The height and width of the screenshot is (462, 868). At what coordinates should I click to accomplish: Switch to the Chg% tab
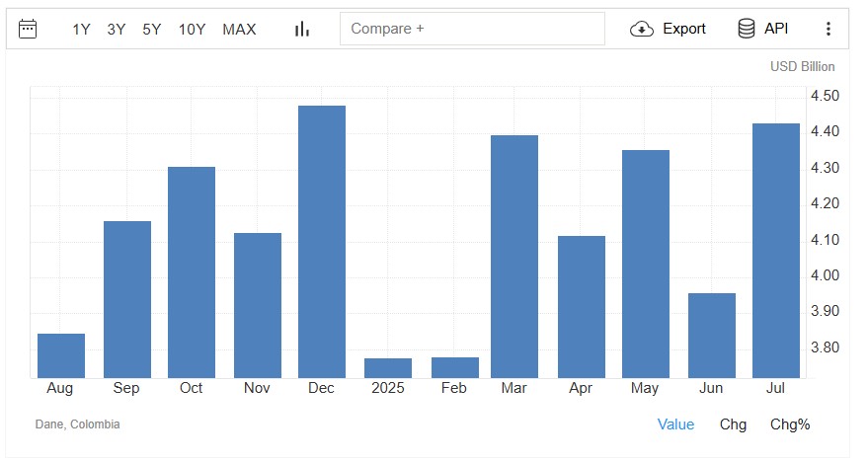(x=790, y=424)
